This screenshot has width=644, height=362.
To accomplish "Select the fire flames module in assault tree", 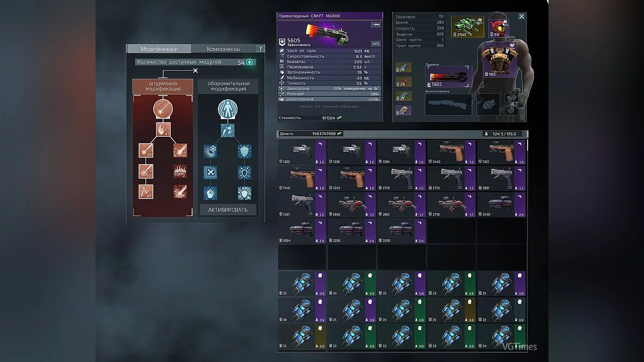I will point(180,171).
